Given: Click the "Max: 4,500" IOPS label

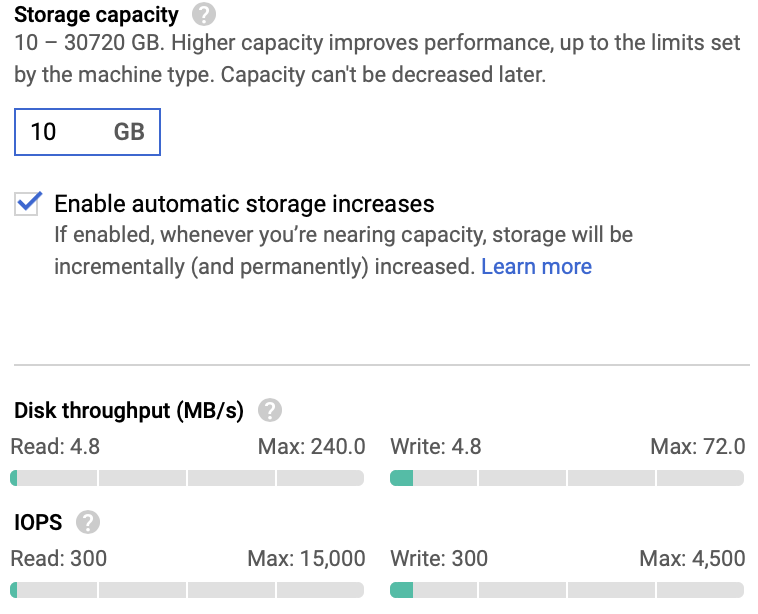Looking at the screenshot, I should [692, 558].
